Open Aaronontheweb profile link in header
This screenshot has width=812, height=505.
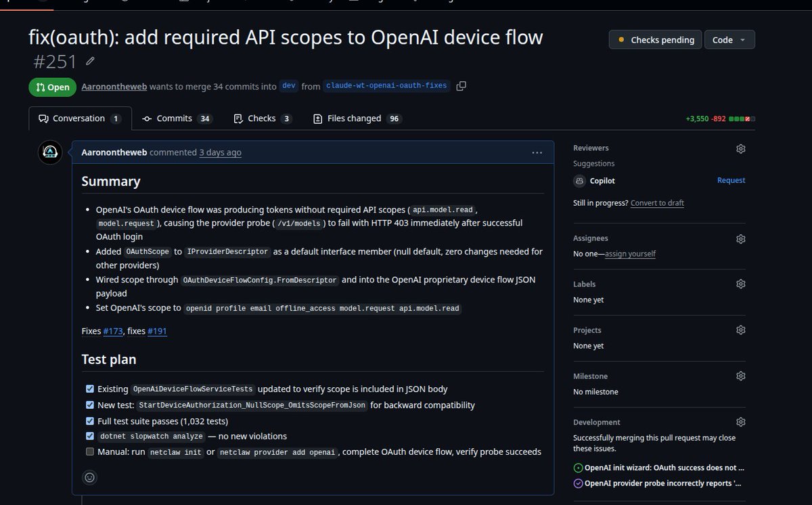point(114,87)
